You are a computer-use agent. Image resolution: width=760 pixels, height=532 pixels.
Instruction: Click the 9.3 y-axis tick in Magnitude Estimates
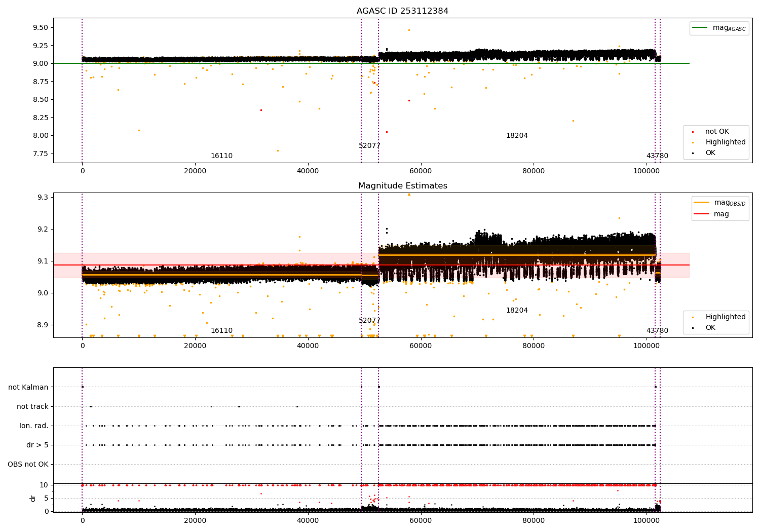pyautogui.click(x=43, y=197)
